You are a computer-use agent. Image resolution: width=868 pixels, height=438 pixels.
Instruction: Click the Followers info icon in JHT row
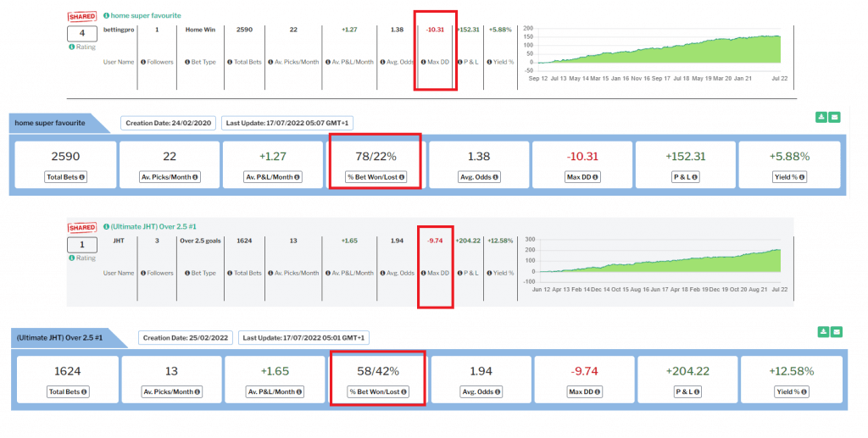[x=143, y=273]
